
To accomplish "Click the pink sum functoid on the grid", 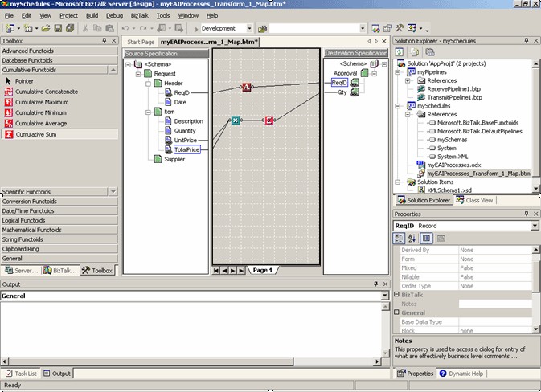I will [x=269, y=120].
